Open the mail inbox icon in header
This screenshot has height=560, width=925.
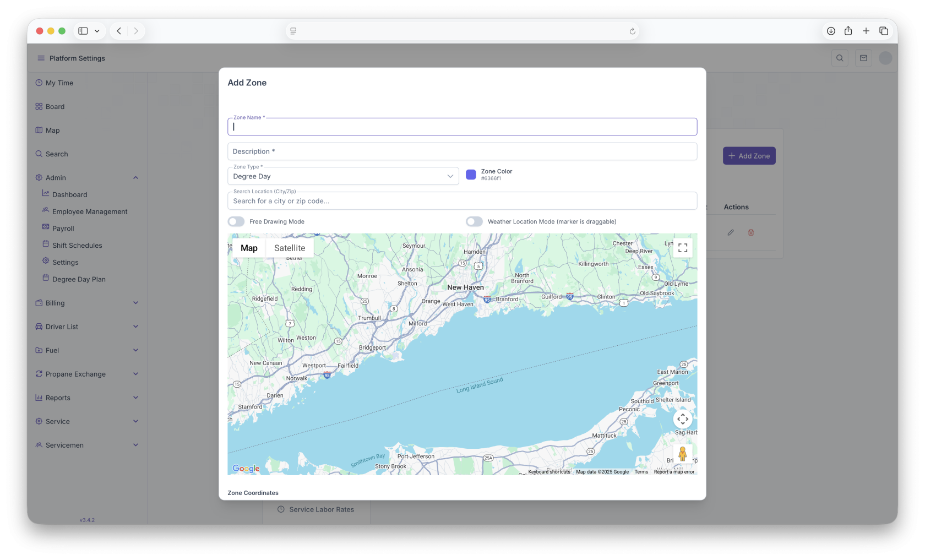863,58
